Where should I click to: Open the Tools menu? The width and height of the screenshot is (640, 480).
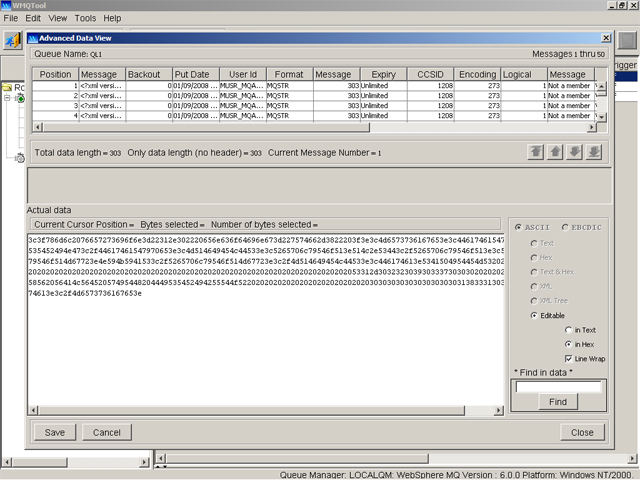[x=85, y=18]
